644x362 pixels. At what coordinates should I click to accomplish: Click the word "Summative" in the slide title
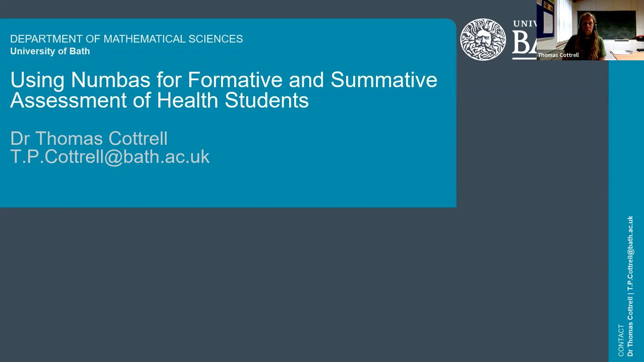(x=384, y=80)
